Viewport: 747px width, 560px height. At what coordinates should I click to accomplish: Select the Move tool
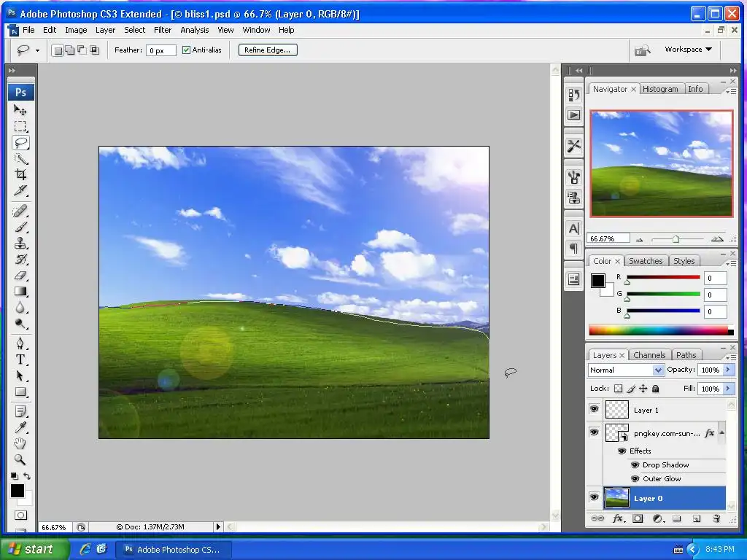click(20, 110)
